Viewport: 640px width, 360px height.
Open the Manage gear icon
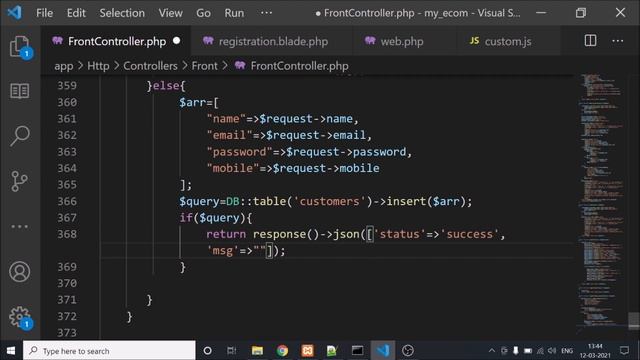pos(20,317)
